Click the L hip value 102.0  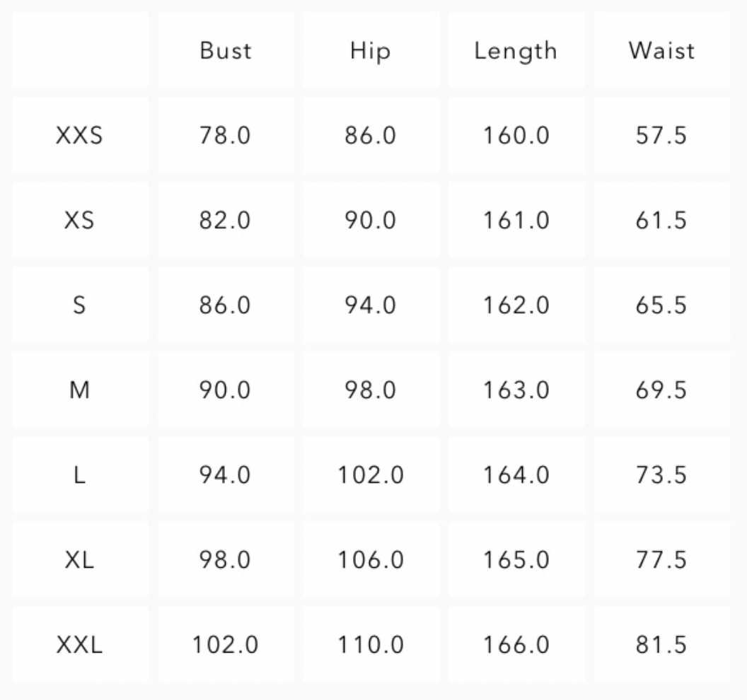tap(370, 475)
